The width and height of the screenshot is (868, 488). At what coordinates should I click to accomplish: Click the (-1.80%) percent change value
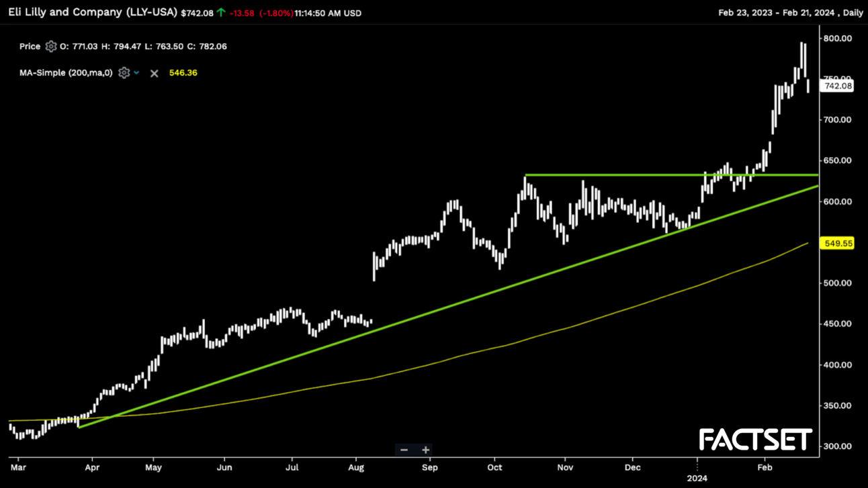pos(276,13)
